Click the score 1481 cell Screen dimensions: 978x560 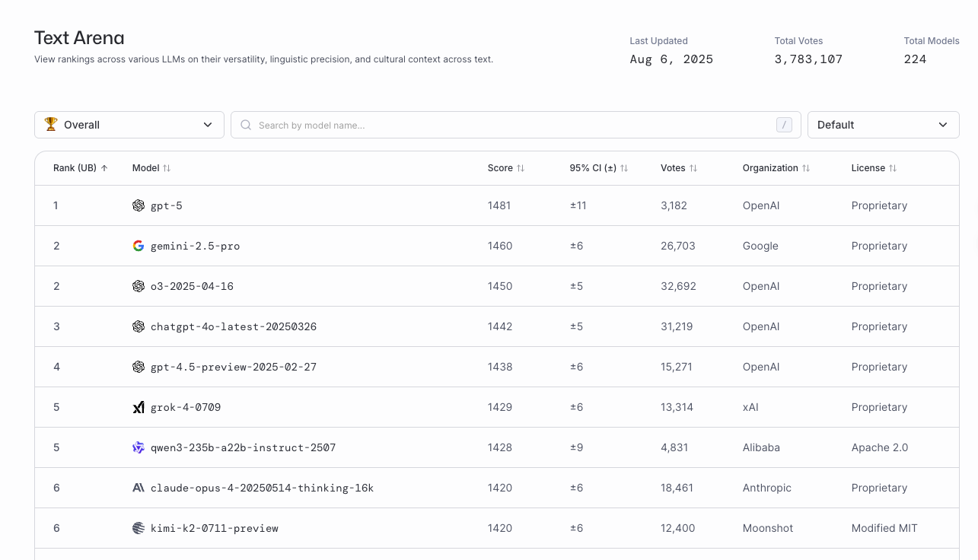(x=500, y=205)
